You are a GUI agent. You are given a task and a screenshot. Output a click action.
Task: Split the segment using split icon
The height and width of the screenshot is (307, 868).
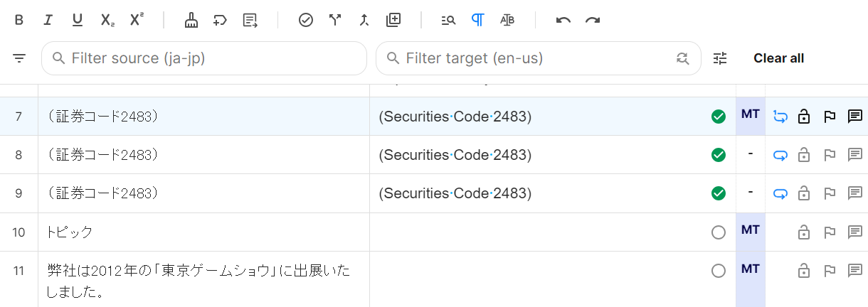pyautogui.click(x=335, y=20)
